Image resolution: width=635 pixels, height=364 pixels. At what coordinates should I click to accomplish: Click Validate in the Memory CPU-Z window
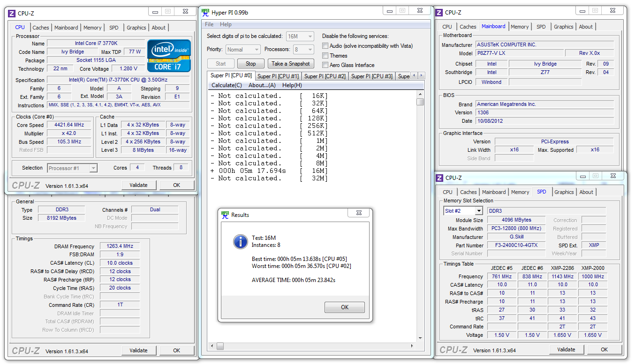click(x=138, y=350)
